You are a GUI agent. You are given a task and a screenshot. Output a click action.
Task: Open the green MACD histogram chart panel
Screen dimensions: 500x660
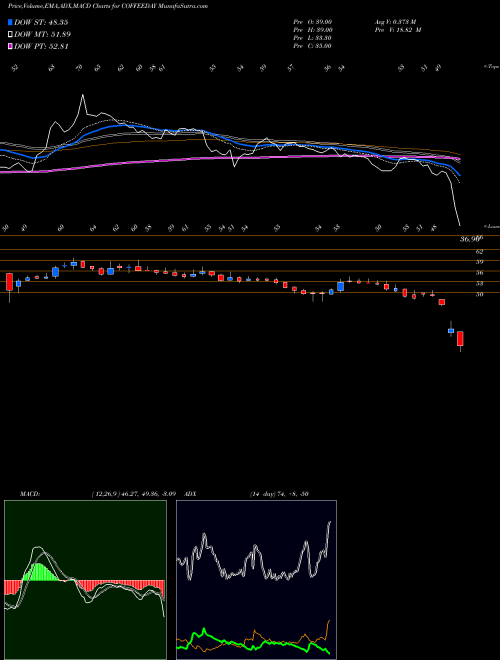tap(85, 580)
